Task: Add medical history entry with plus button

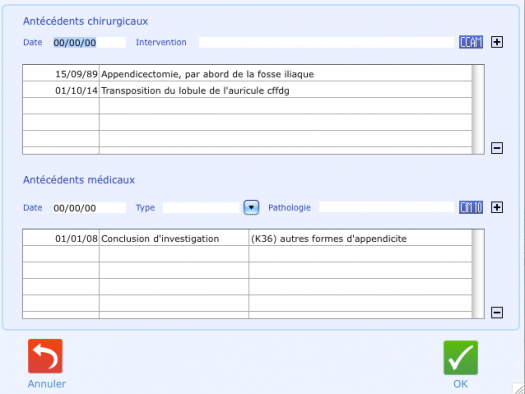Action: click(x=497, y=208)
